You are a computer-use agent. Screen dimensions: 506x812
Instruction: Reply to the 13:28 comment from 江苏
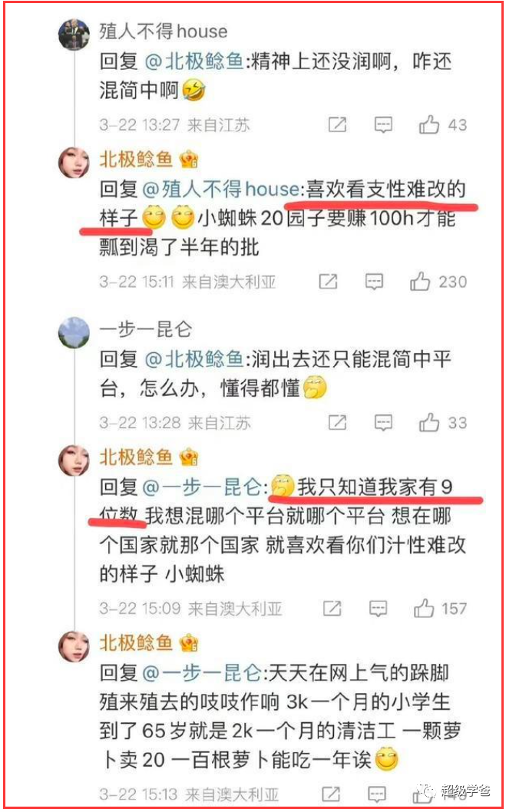click(383, 423)
